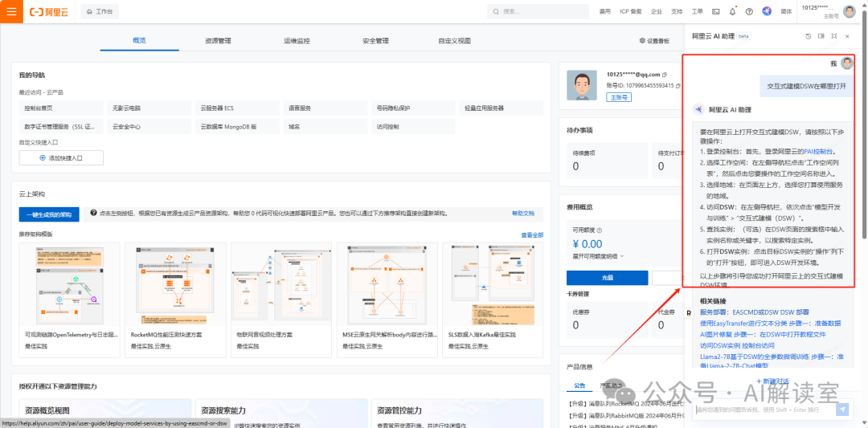Open 控制台首页 shortcut

(x=61, y=108)
